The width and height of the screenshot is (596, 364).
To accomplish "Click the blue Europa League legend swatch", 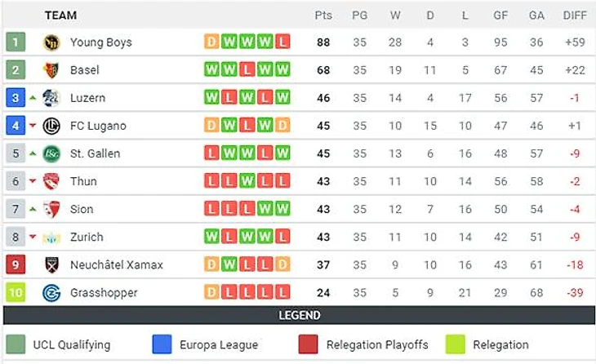I will (162, 344).
